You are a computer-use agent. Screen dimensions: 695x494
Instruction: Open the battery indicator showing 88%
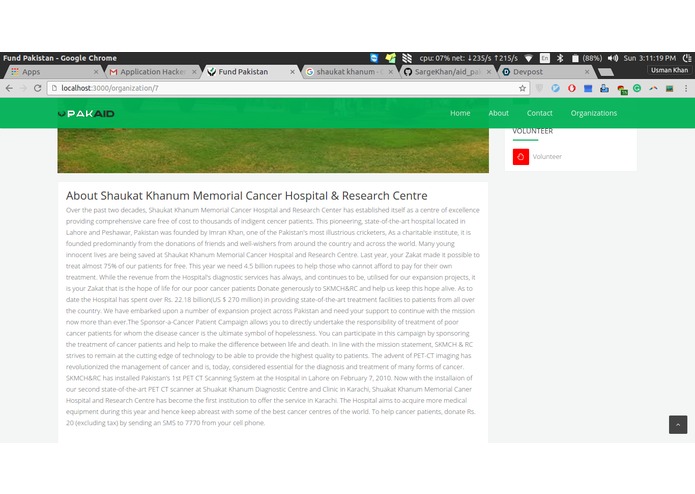[586, 58]
